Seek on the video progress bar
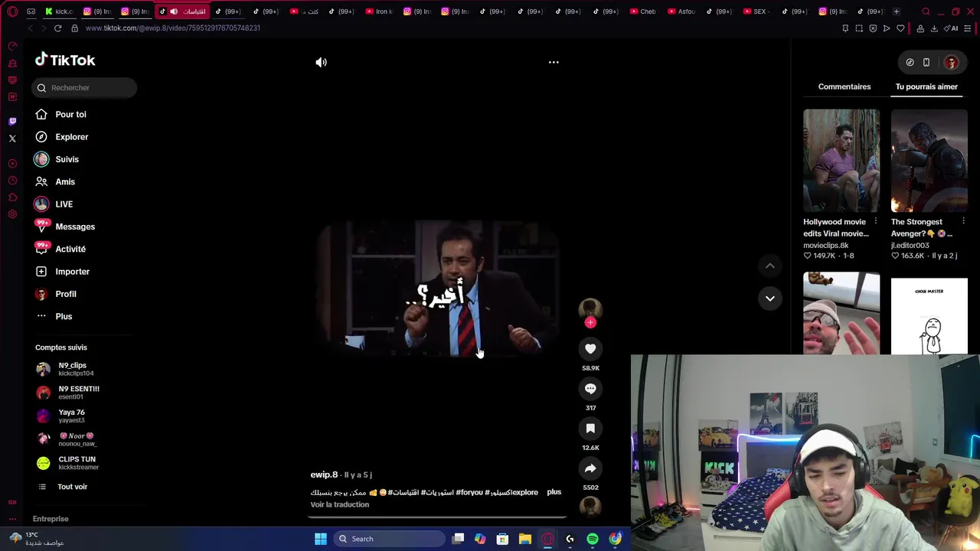 pos(437,517)
